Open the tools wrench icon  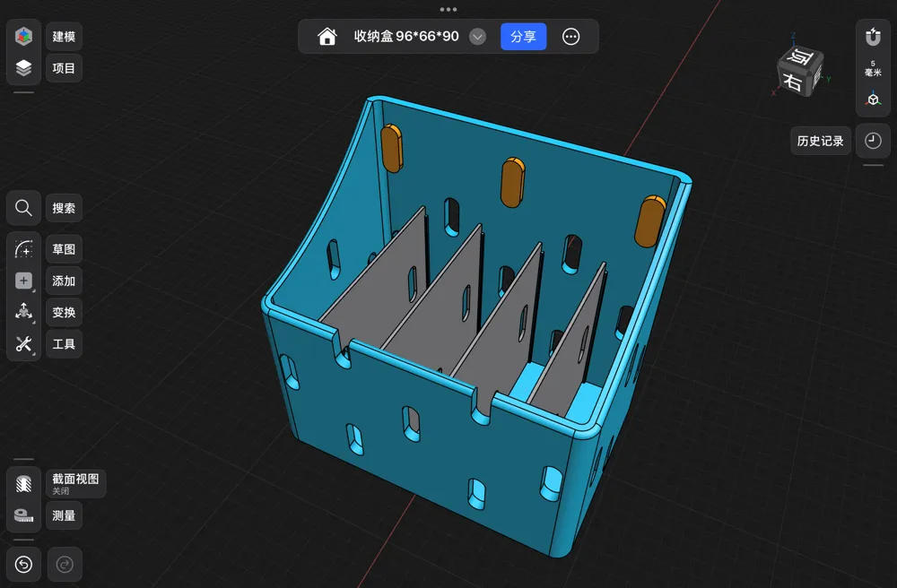click(x=23, y=344)
